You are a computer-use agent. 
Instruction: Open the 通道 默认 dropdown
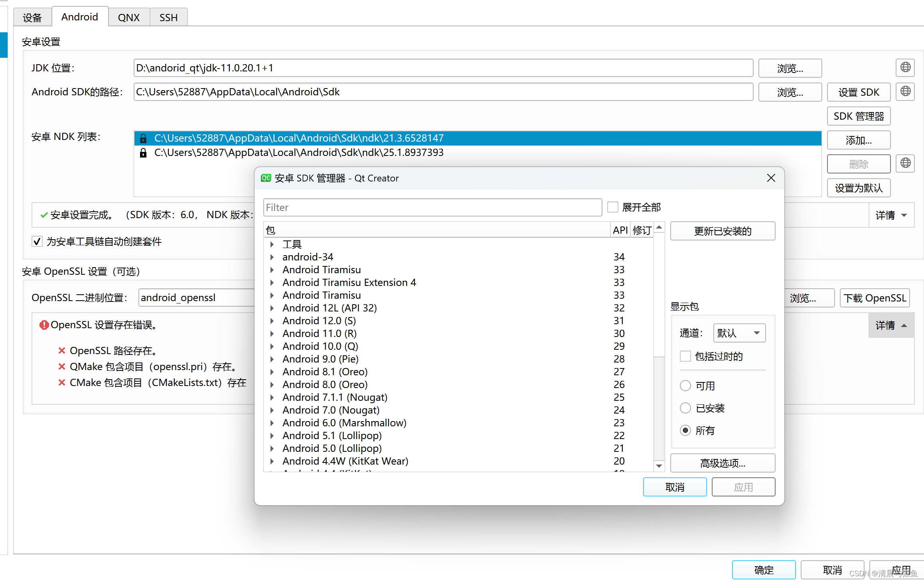739,333
